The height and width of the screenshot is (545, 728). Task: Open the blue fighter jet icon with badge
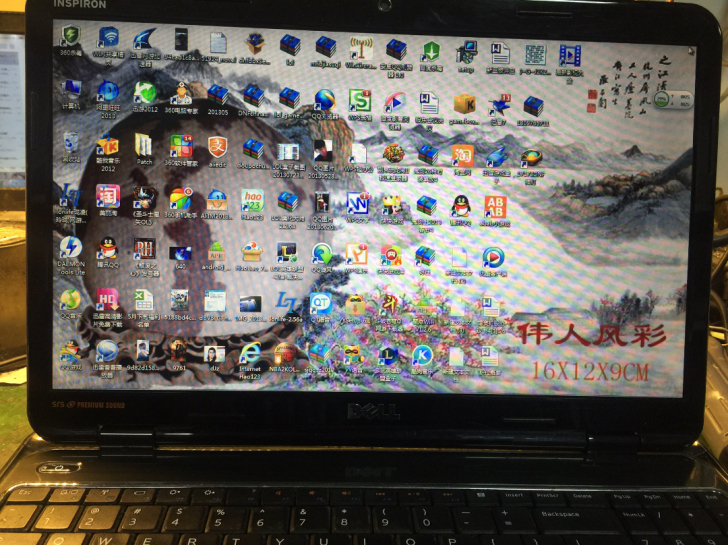point(499,106)
